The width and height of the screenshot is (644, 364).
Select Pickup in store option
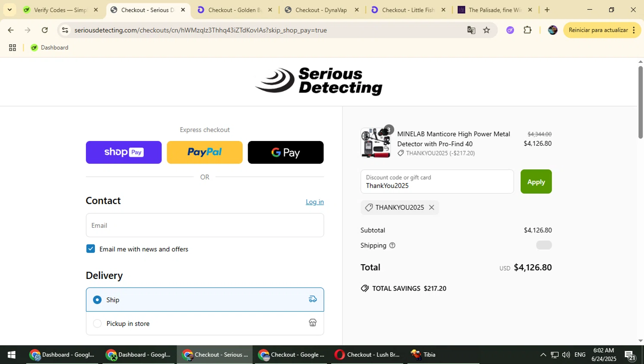pos(205,323)
